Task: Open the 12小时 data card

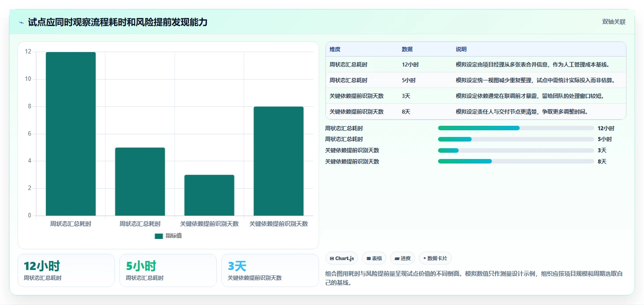Action: coord(66,270)
